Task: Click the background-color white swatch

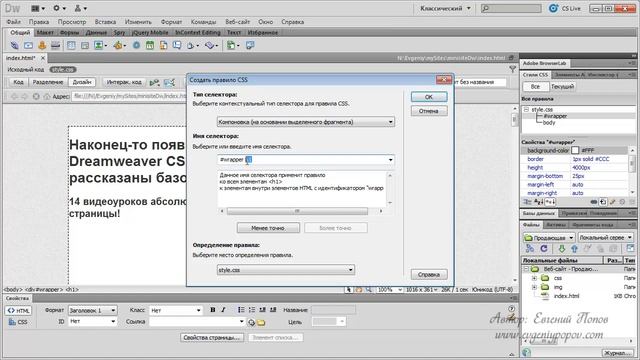Action: point(575,150)
